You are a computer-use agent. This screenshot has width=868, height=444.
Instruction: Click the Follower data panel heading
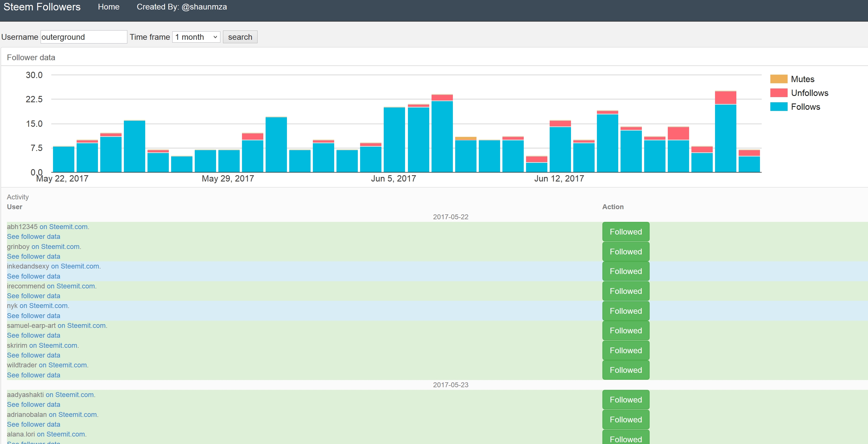click(x=31, y=57)
